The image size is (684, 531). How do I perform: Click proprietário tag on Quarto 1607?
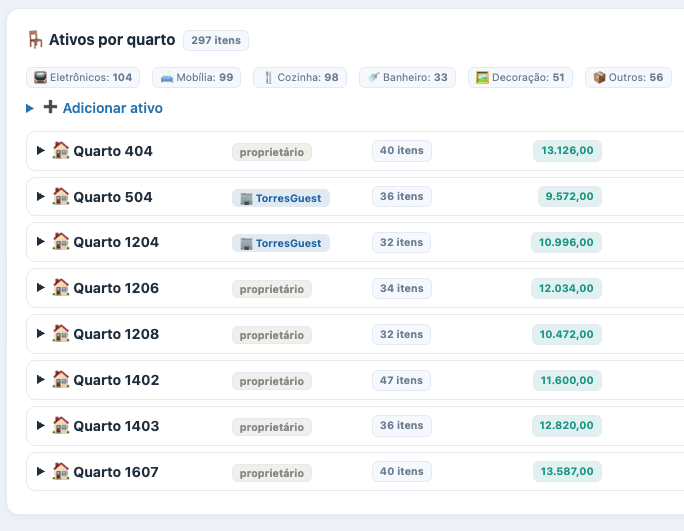coord(272,473)
